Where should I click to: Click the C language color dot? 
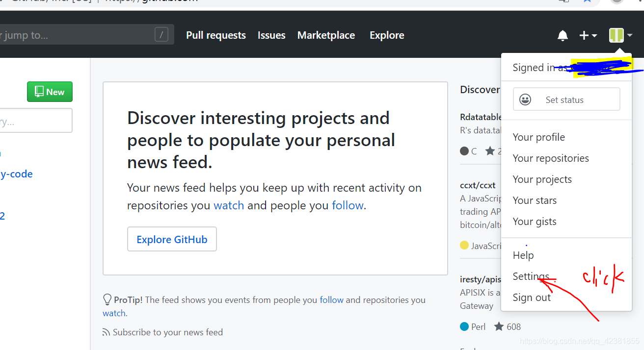coord(464,151)
